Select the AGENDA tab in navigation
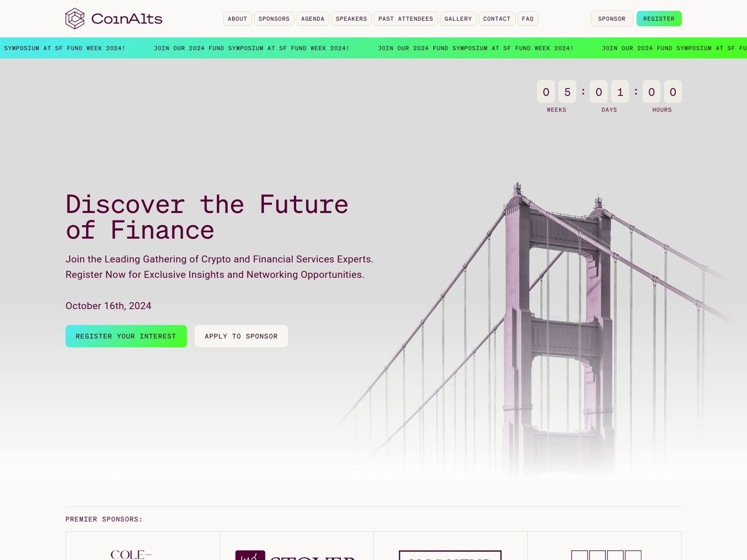The height and width of the screenshot is (560, 747). (x=312, y=18)
